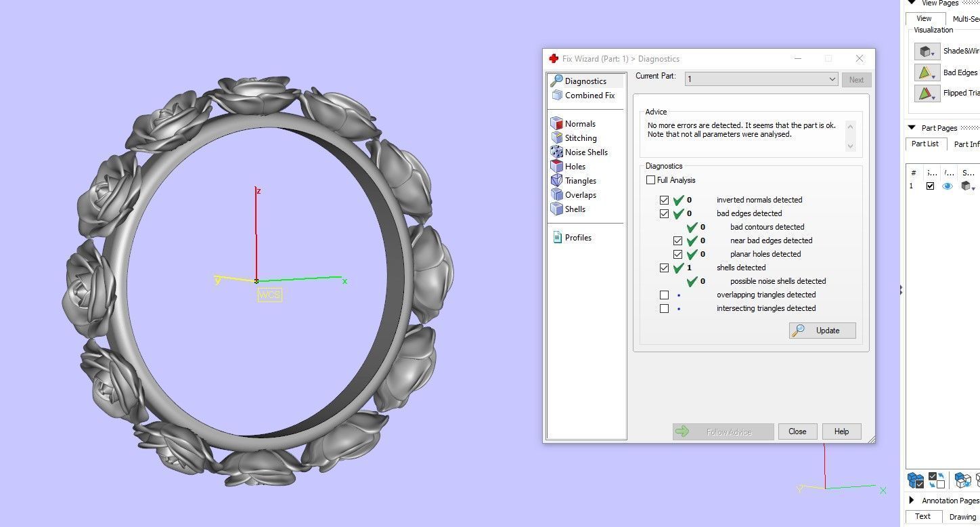
Task: Collapse View Pages section
Action: pos(912,3)
